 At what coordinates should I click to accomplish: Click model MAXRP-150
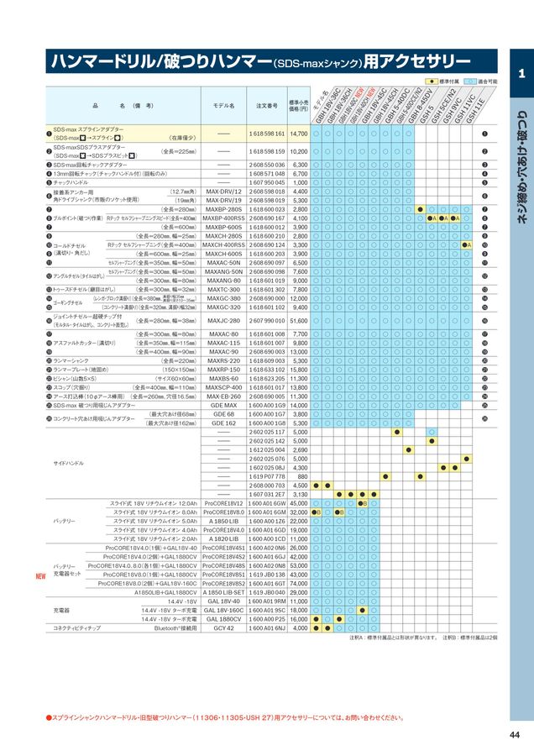tap(223, 370)
